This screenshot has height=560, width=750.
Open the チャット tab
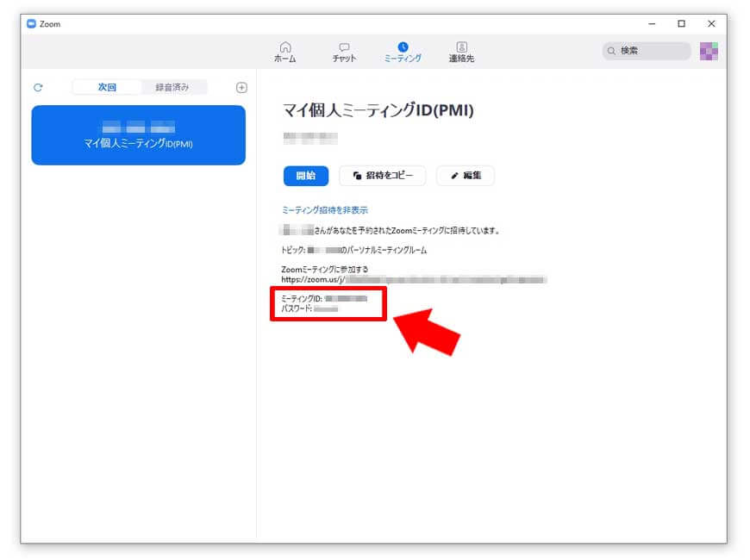(344, 53)
